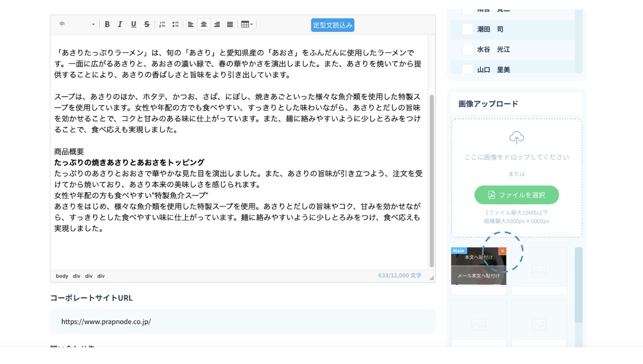Toggle bold formatting in the editor toolbar

click(x=107, y=24)
